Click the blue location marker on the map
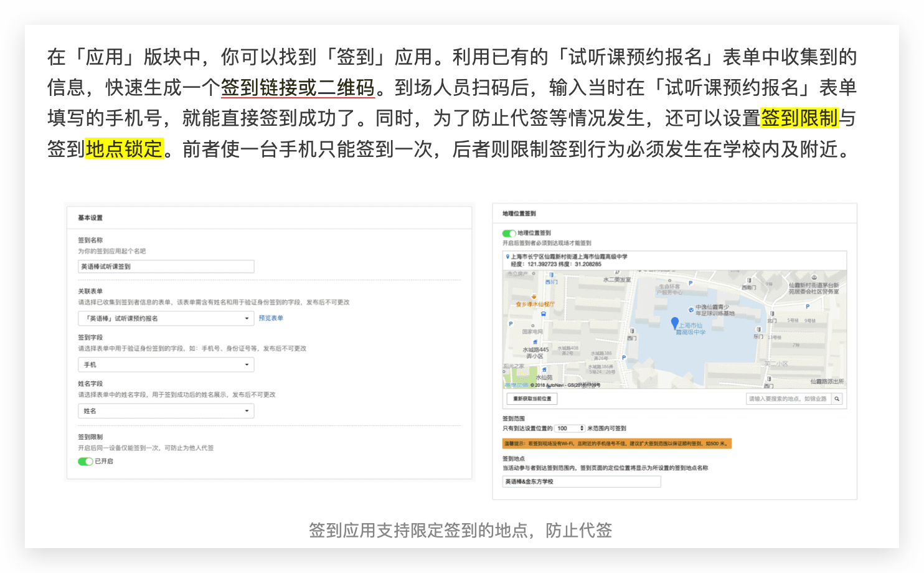 point(674,323)
